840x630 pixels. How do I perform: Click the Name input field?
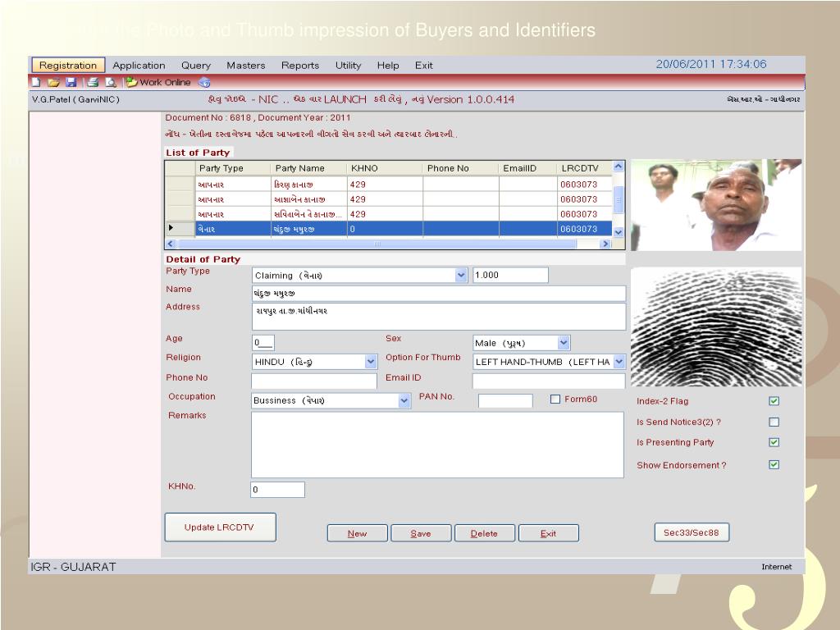point(439,294)
